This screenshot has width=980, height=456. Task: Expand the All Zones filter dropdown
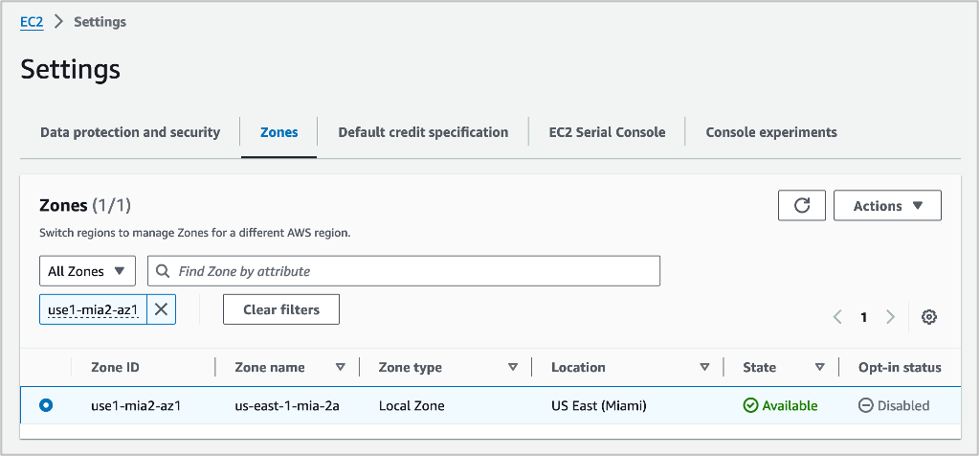[87, 271]
